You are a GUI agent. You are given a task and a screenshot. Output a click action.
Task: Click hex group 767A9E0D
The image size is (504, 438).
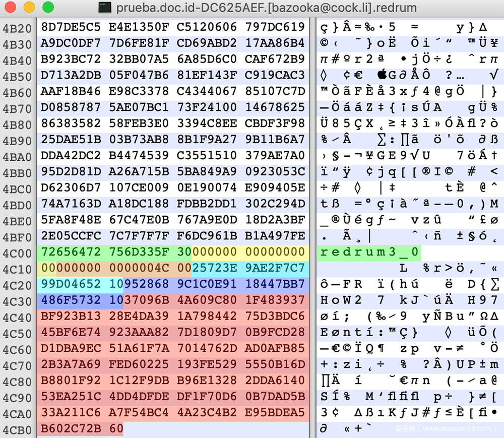point(207,220)
